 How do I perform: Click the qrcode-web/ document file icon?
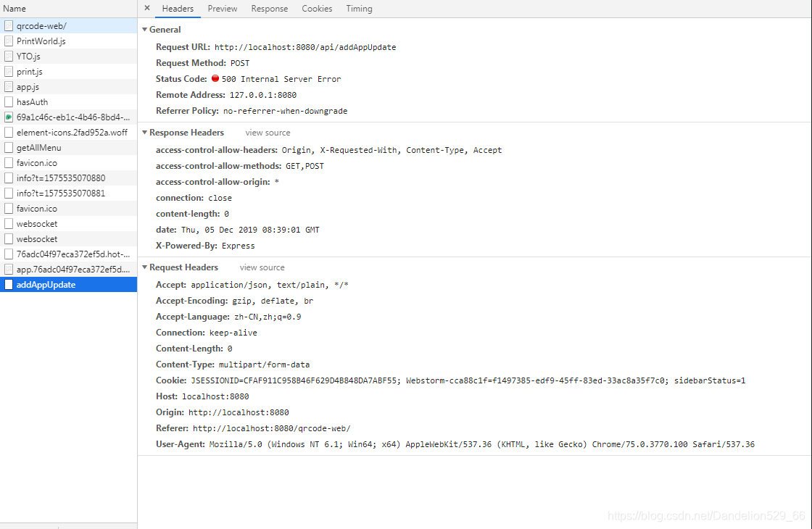pos(8,26)
